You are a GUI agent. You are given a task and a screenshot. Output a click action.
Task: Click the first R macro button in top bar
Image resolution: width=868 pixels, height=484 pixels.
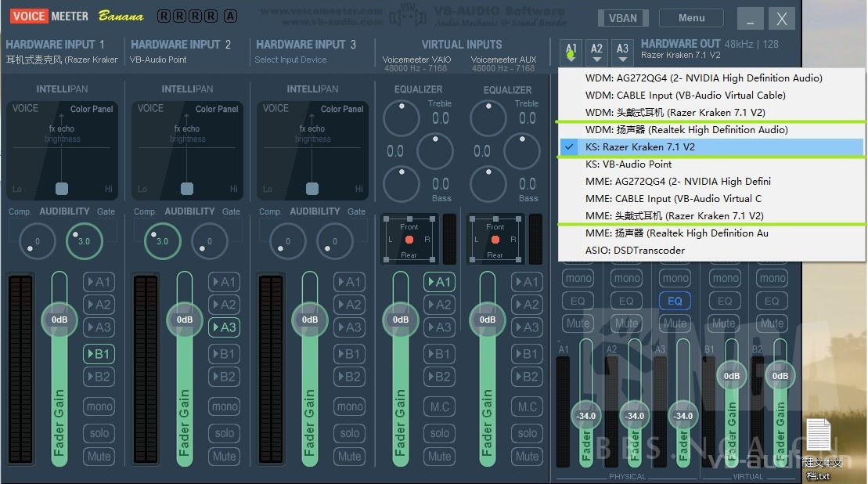click(164, 15)
